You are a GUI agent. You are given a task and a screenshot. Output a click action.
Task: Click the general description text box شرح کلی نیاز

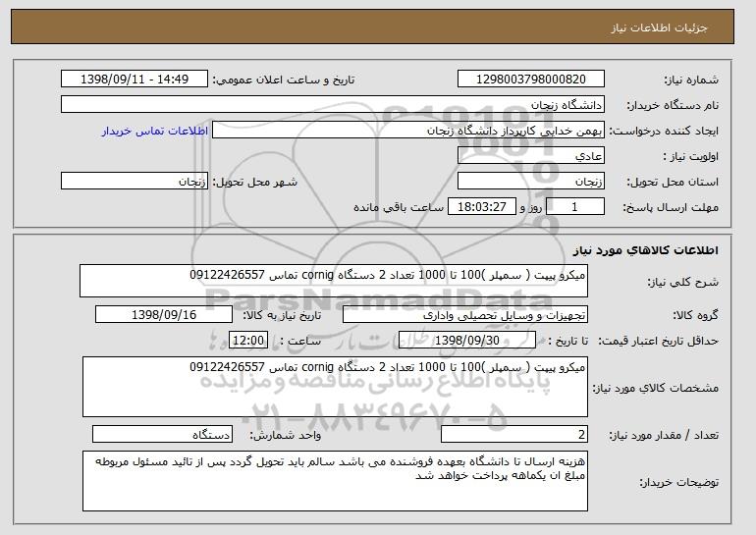334,281
